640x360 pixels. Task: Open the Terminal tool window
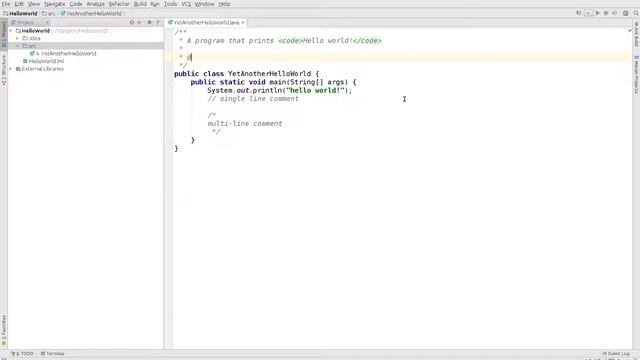pyautogui.click(x=53, y=353)
